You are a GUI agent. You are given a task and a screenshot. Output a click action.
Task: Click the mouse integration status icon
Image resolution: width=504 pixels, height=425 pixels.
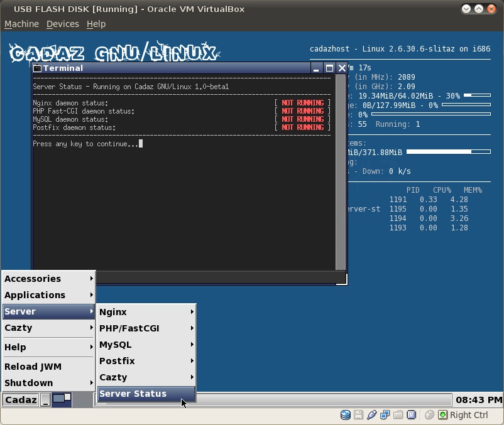(429, 415)
